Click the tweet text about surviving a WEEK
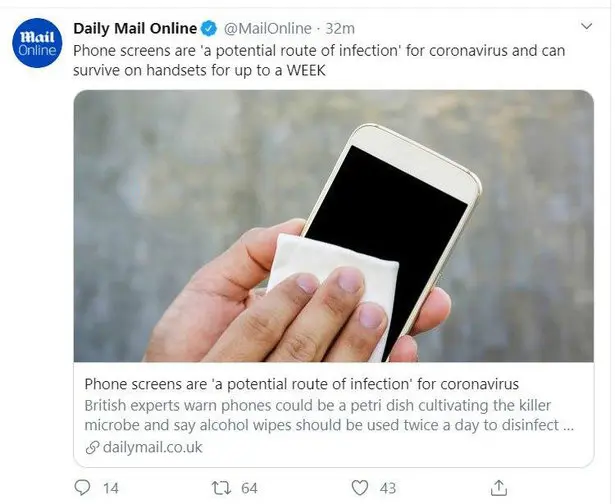 tap(319, 60)
